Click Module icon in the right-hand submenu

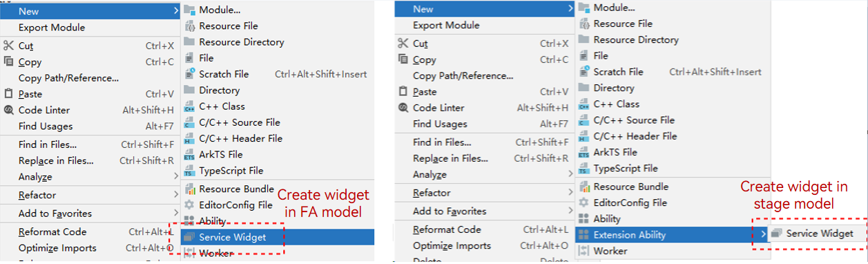pos(584,8)
